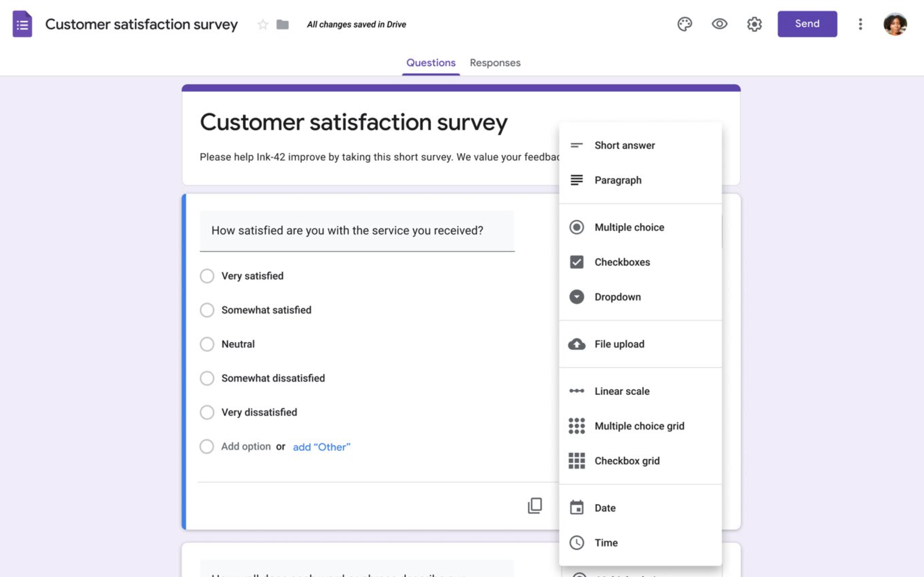
Task: Select the Very satisfied radio button
Action: (207, 276)
